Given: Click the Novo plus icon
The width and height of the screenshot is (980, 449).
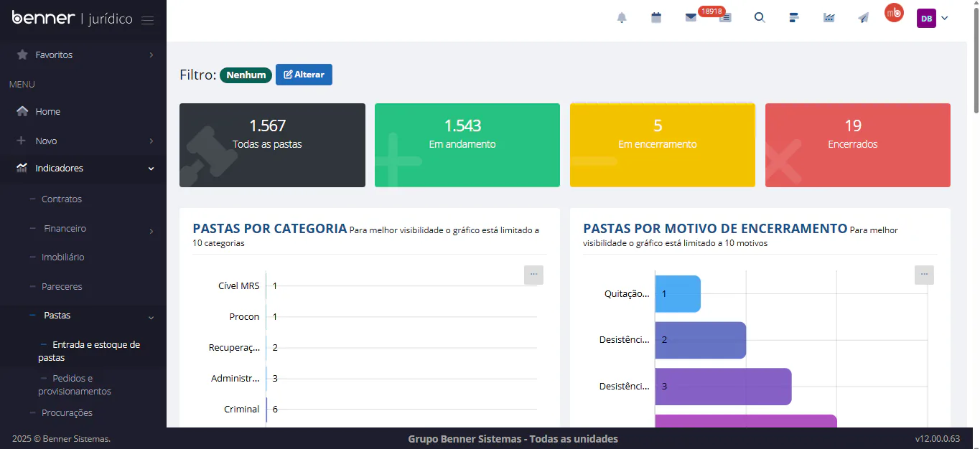Looking at the screenshot, I should coord(22,141).
